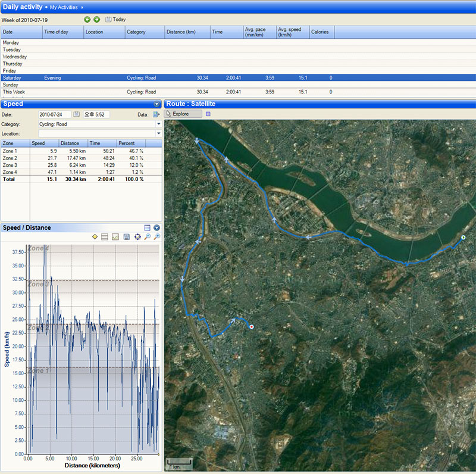Zoom in on the Speed/Distance chart
476x474 pixels.
click(x=156, y=237)
